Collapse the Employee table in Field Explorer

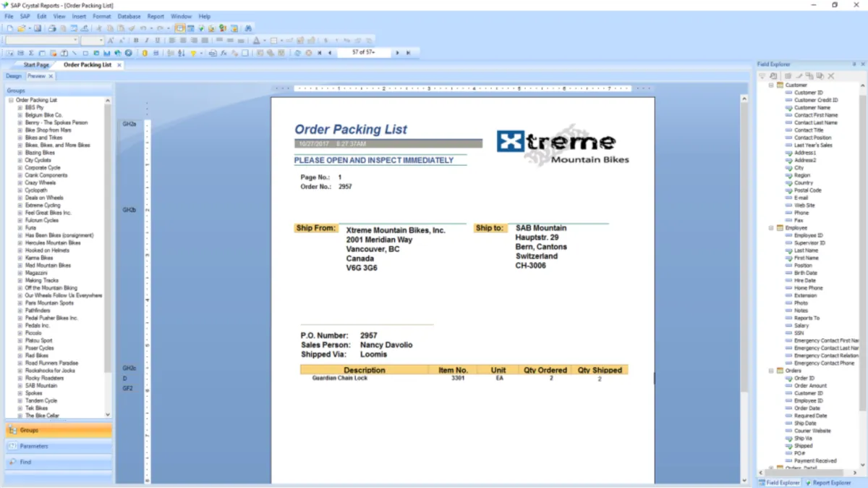771,227
